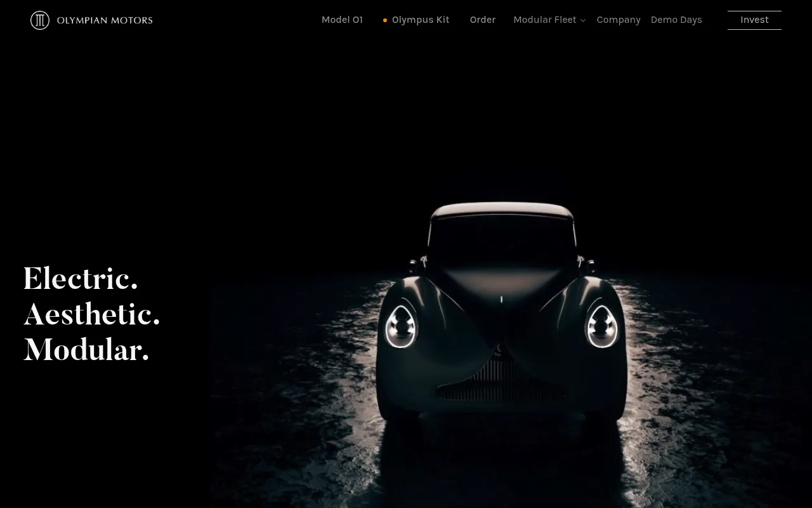The height and width of the screenshot is (508, 812).
Task: Click the car's illuminated roof
Action: coord(502,210)
